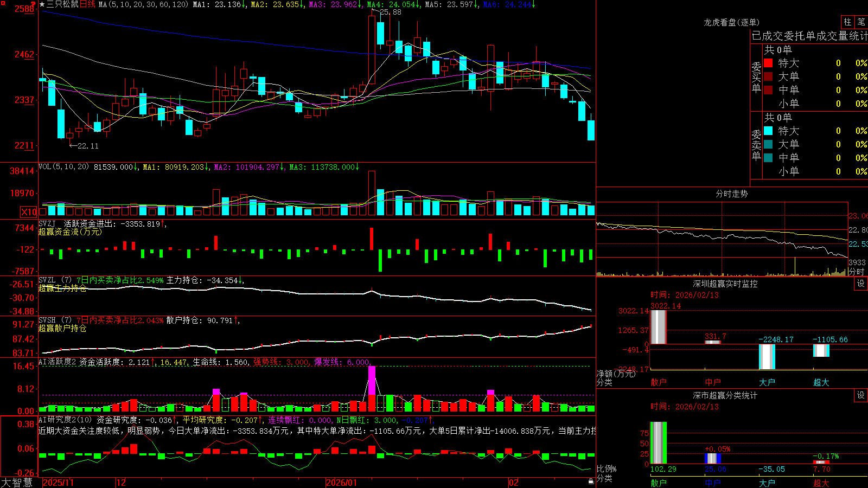Image resolution: width=868 pixels, height=488 pixels.
Task: Click the 102.29 散户 ratio in 分类统计
Action: click(663, 469)
